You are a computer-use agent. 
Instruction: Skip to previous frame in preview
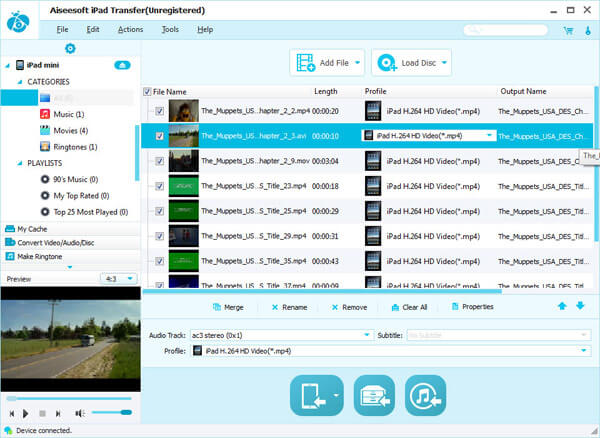pos(12,414)
